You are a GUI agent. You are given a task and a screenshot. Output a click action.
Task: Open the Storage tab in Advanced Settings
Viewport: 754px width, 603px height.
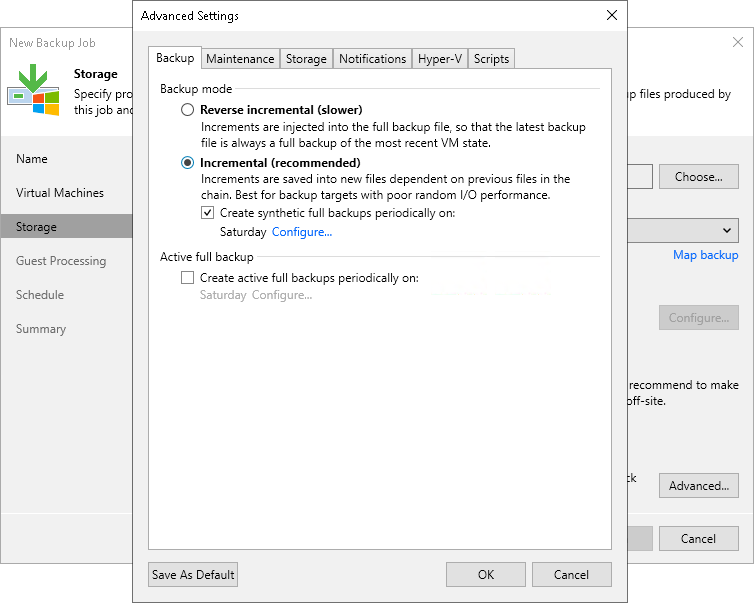tap(306, 59)
